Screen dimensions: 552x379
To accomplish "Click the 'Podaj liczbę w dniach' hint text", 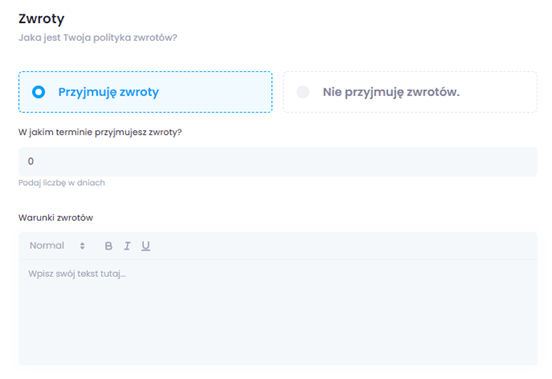I will (62, 183).
